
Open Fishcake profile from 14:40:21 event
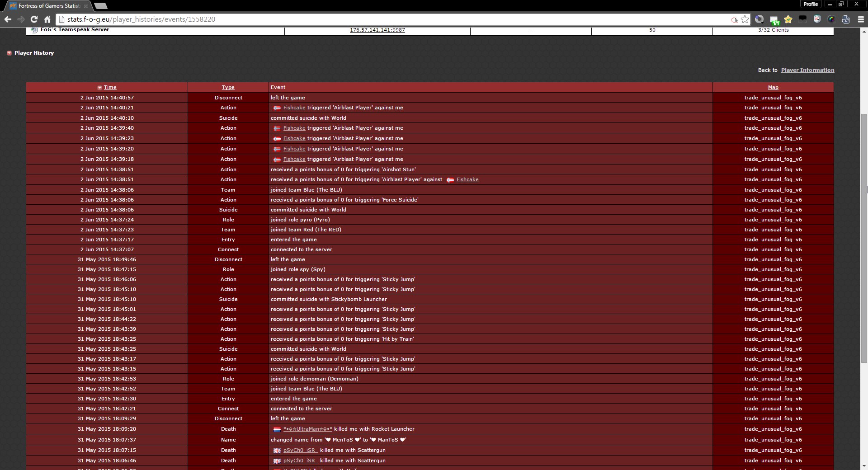[294, 108]
